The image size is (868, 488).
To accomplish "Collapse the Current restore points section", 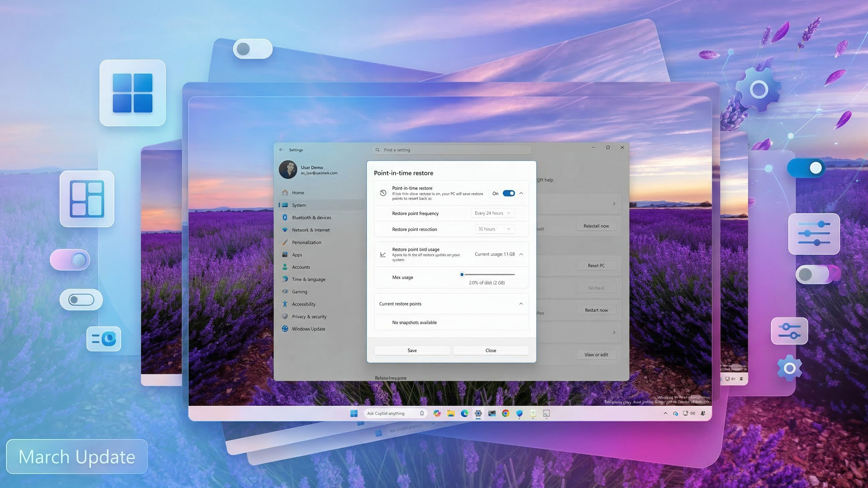I will coord(521,303).
